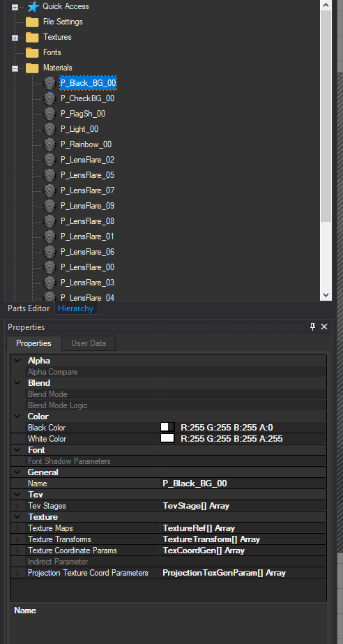This screenshot has width=343, height=644.
Task: Click material sphere icon for P_LensFlare_01
Action: [49, 237]
